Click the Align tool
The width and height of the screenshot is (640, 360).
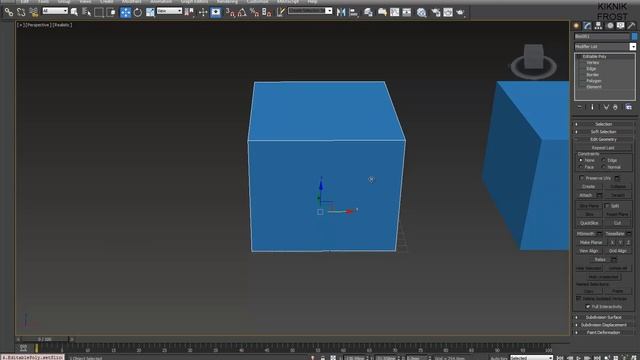(353, 12)
